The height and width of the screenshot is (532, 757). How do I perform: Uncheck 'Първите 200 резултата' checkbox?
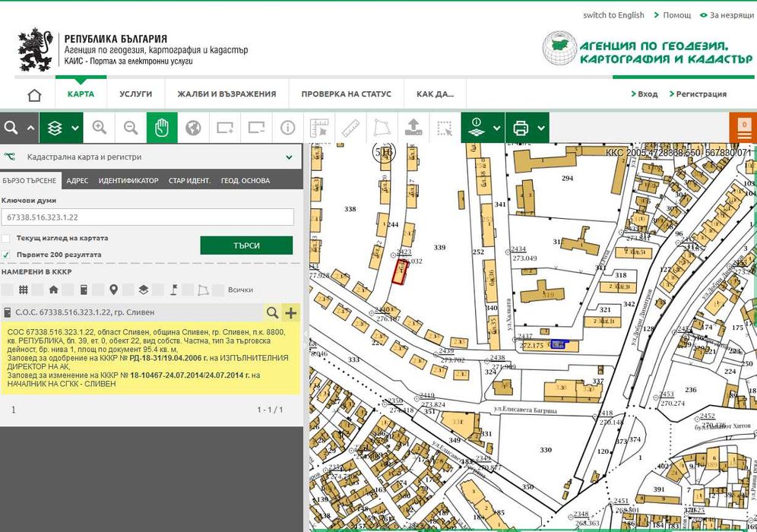pyautogui.click(x=7, y=255)
